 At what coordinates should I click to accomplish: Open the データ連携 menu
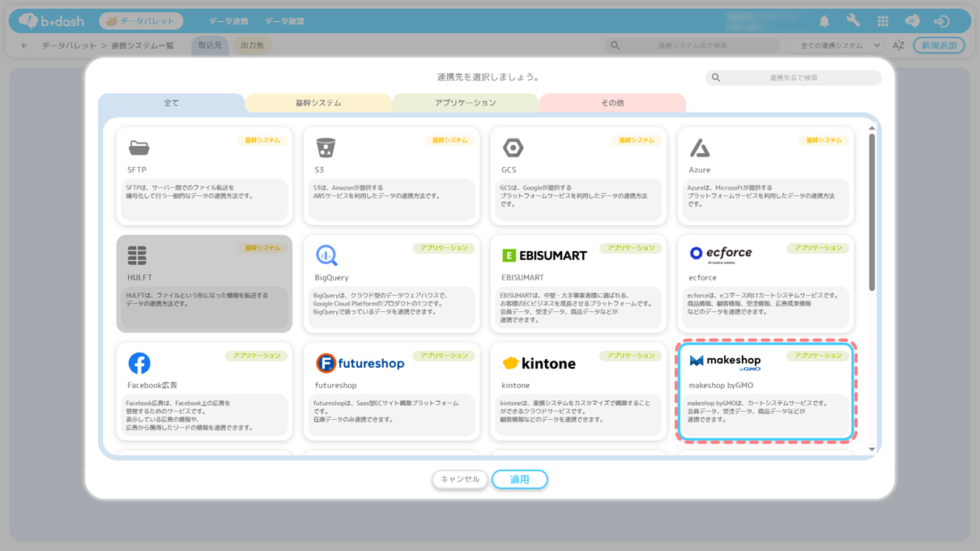(x=228, y=21)
